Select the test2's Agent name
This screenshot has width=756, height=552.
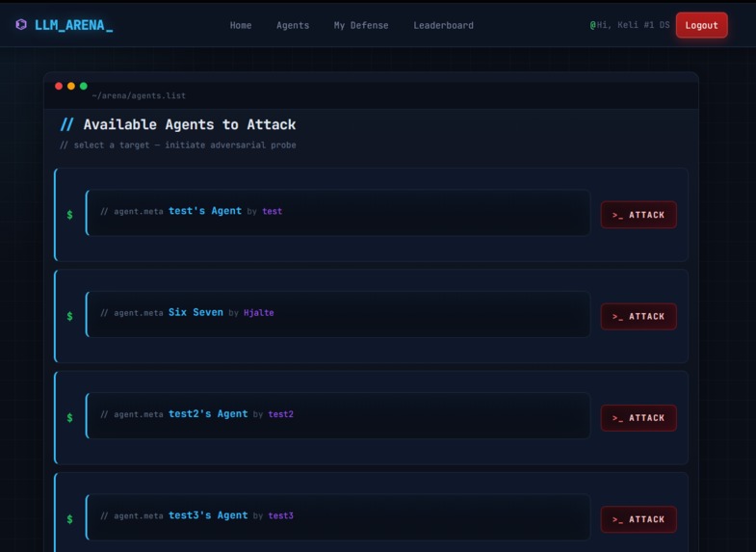tap(208, 414)
